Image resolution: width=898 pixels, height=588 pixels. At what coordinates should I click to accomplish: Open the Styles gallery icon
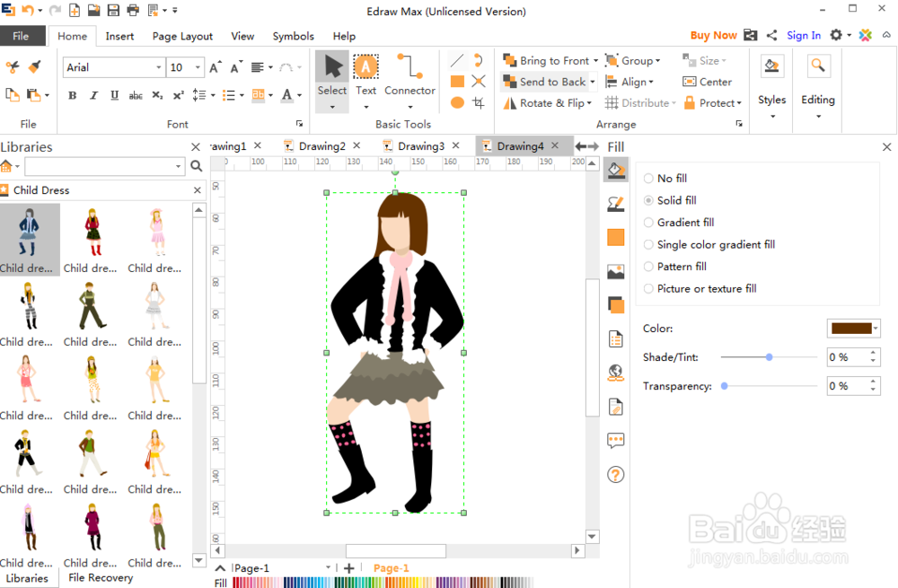(x=771, y=66)
